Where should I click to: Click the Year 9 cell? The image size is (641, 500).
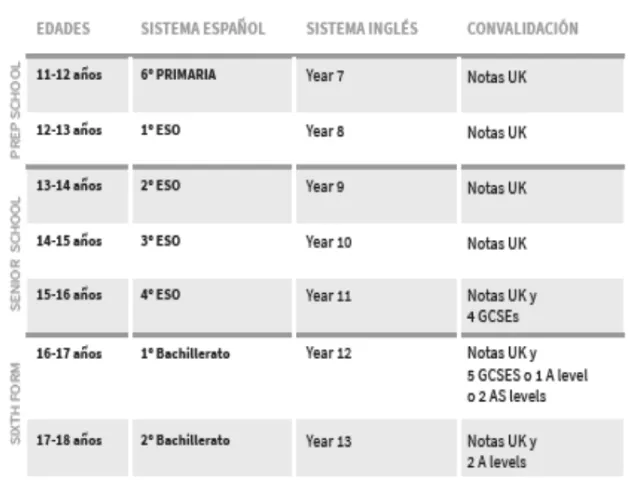pos(325,186)
